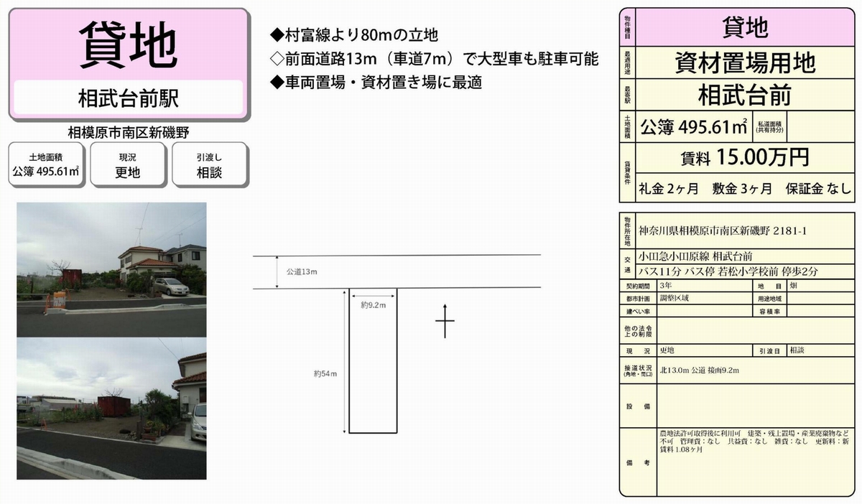The image size is (862, 504).
Task: Click the narrow lot outline in the diagram
Action: [373, 360]
